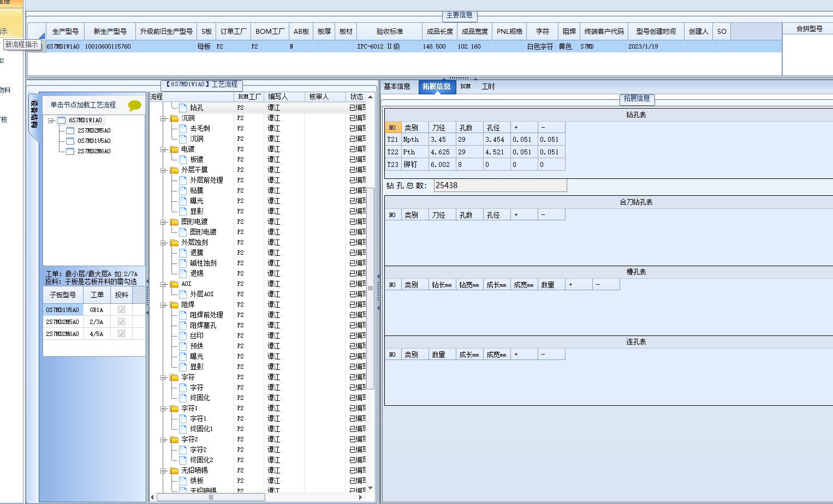Open the 工时 tab

click(489, 87)
